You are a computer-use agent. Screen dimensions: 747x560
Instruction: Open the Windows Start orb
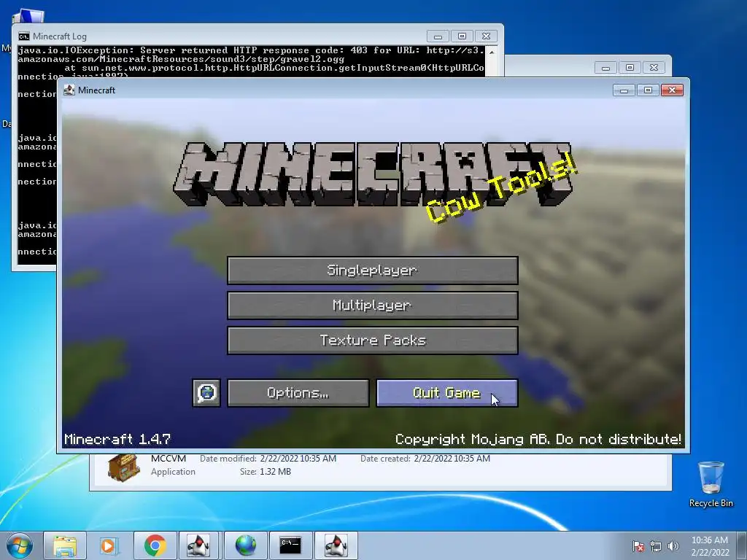20,545
